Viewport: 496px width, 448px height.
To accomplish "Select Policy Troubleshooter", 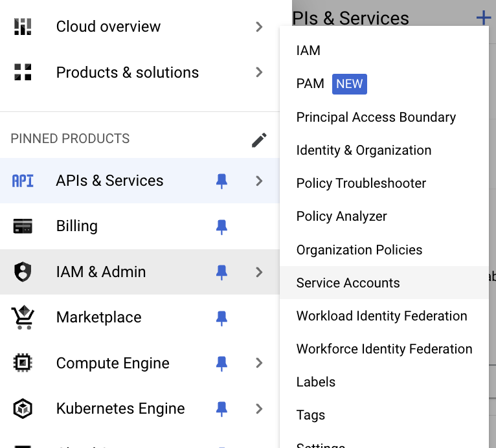I will pyautogui.click(x=385, y=183).
